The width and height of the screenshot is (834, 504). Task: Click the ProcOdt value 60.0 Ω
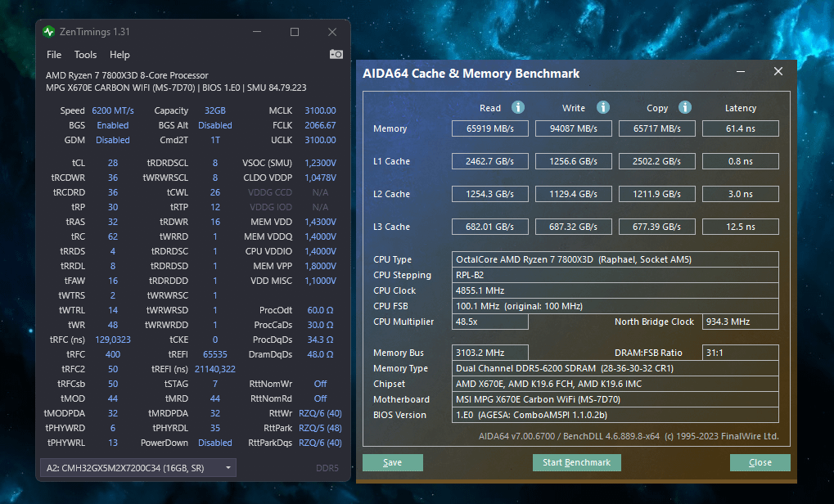click(320, 310)
